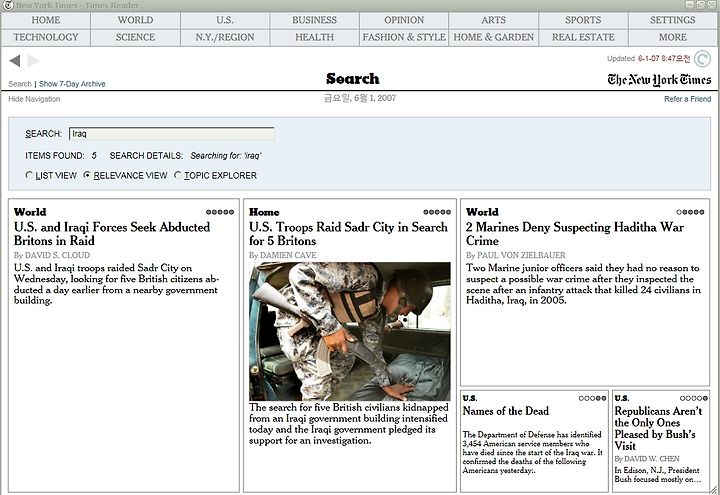This screenshot has width=720, height=495.
Task: Click summary 'In Edison, N.J., President Bush'
Action: tap(658, 474)
